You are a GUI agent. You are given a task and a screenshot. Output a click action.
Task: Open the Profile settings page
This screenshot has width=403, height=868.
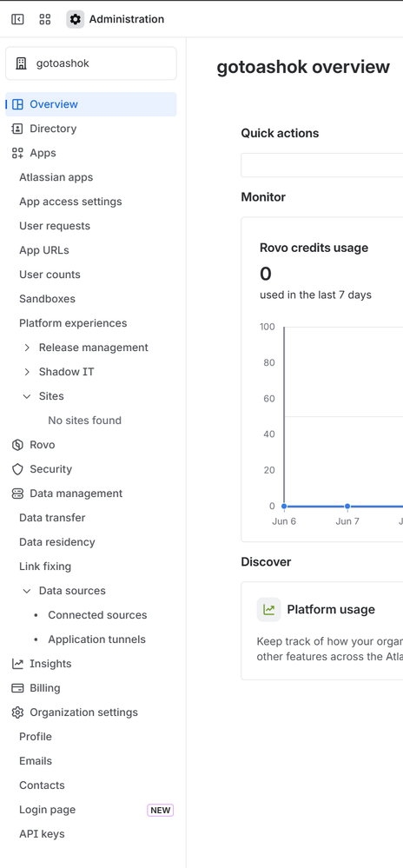point(36,736)
